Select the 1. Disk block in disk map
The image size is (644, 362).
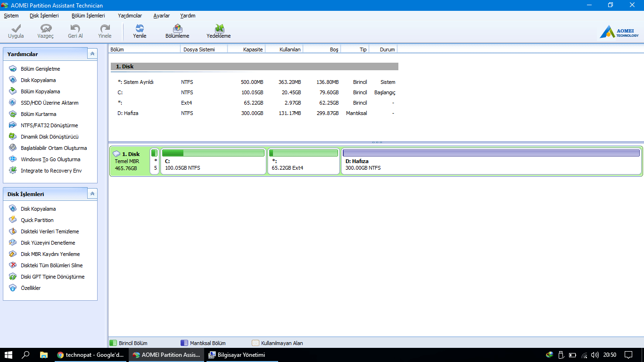[x=130, y=161]
